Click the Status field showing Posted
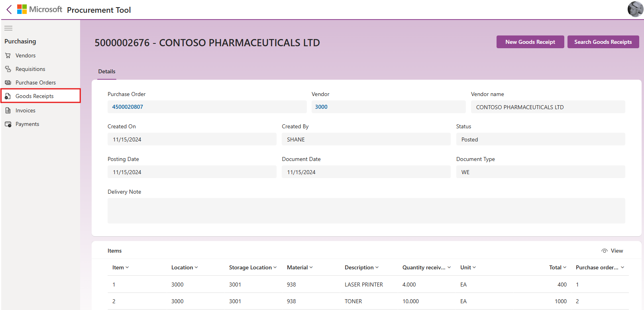The height and width of the screenshot is (310, 644). click(x=541, y=139)
